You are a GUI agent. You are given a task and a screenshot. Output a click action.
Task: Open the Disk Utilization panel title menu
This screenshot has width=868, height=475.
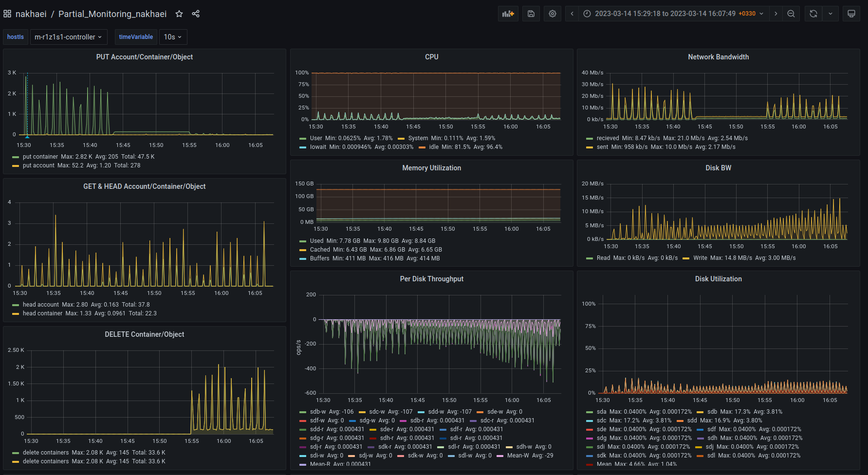pos(718,279)
